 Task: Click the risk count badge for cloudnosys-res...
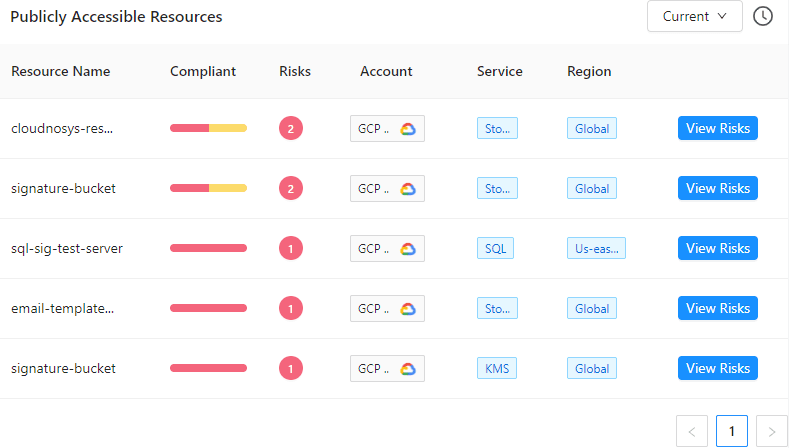[291, 128]
